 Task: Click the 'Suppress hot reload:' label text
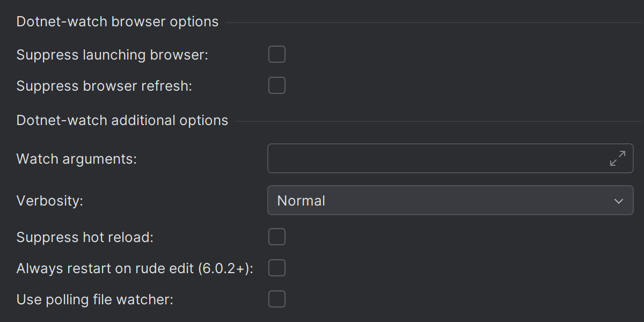[x=85, y=237]
